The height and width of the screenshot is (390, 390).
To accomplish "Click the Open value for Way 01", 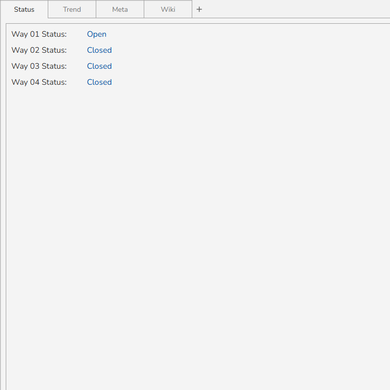I will (x=97, y=34).
